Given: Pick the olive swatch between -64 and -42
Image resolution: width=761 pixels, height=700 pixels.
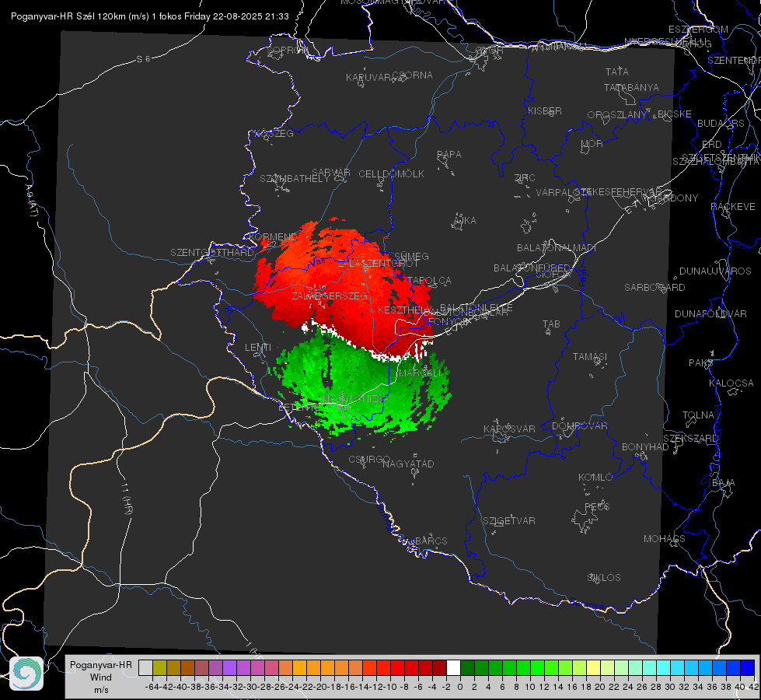Looking at the screenshot, I should pos(159,668).
